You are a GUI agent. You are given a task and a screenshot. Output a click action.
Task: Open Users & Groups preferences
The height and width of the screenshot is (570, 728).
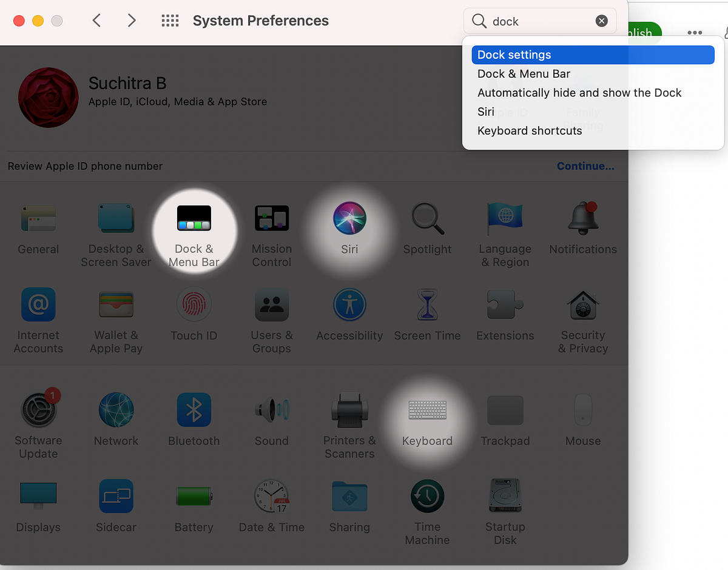click(272, 321)
